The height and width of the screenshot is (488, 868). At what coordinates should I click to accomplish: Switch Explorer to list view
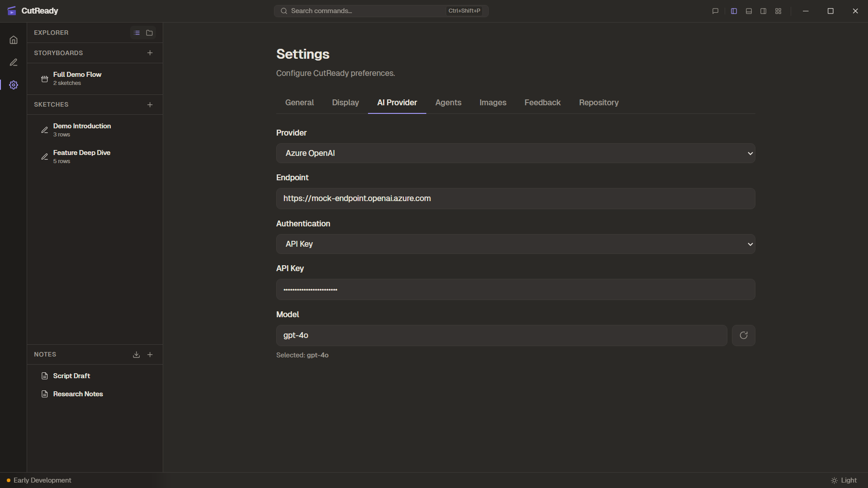pos(137,33)
